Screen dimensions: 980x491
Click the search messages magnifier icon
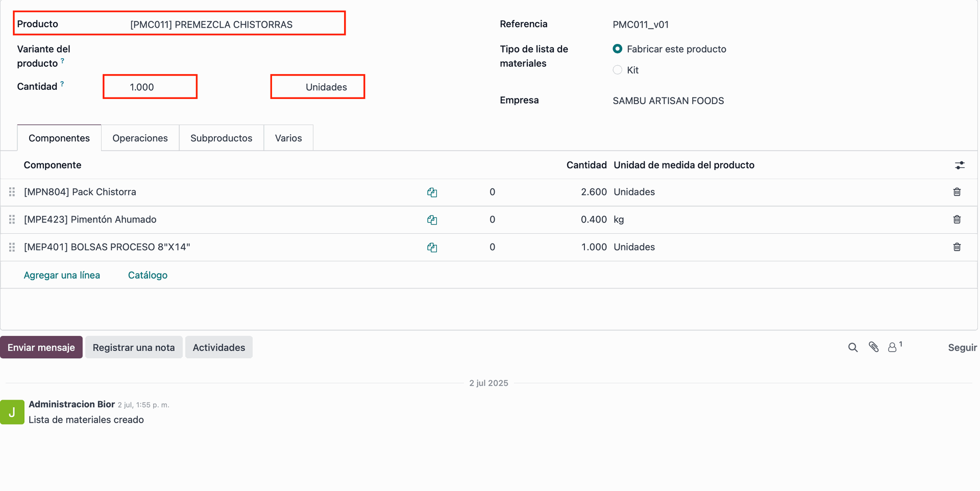tap(852, 348)
